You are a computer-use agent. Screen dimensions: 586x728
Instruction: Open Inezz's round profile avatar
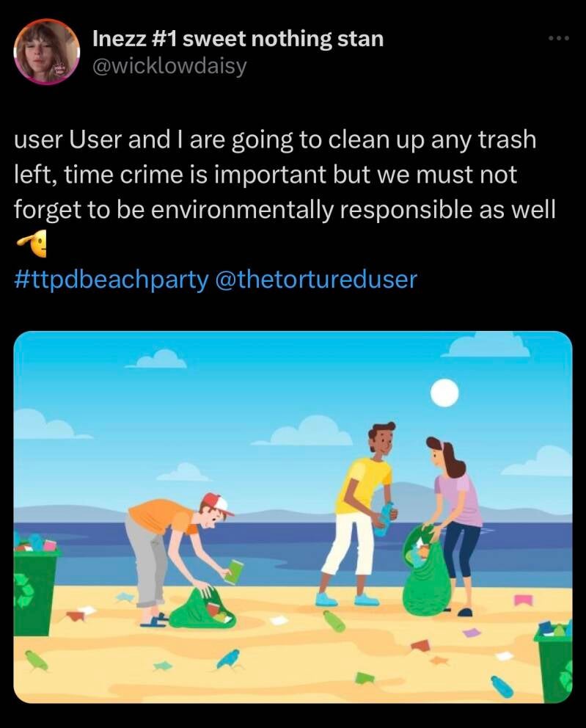(x=46, y=51)
